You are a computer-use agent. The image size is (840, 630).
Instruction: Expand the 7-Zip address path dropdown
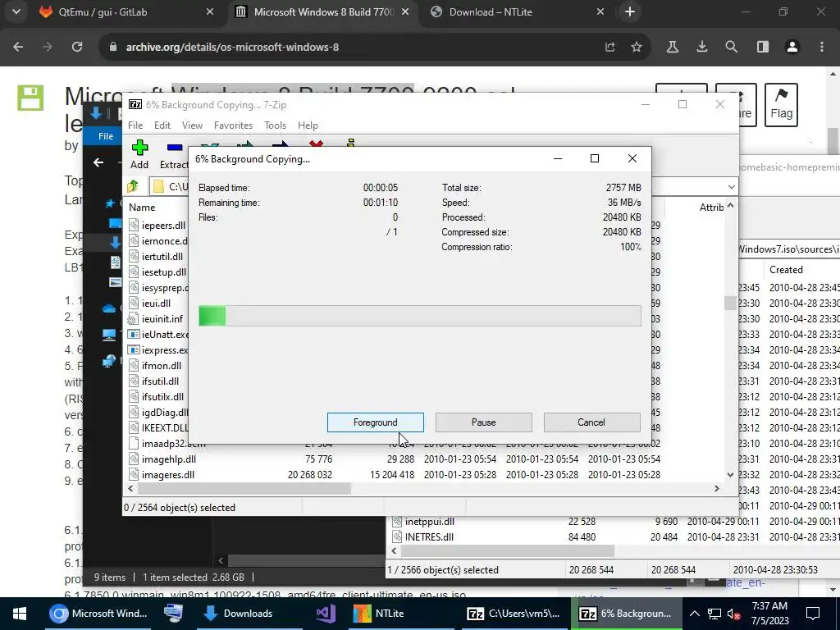(731, 186)
